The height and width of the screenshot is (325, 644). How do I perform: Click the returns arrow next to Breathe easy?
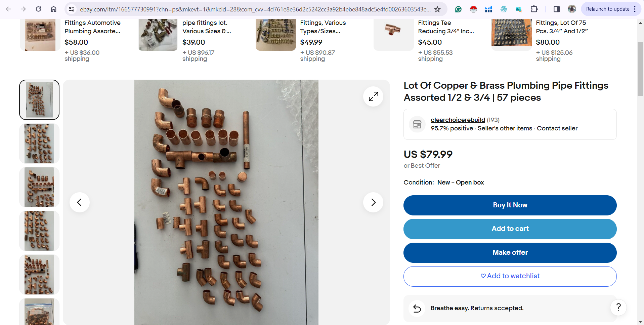pos(417,308)
